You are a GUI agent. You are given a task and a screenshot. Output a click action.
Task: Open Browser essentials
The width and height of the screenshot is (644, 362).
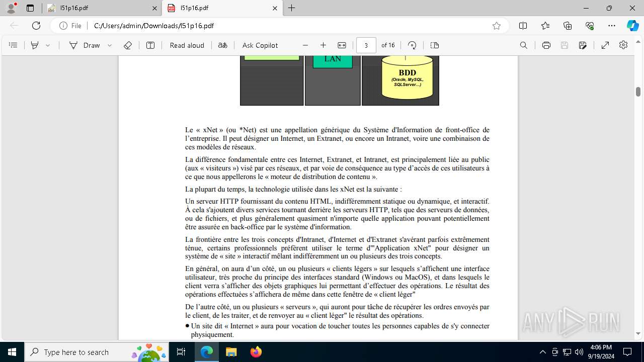(590, 26)
